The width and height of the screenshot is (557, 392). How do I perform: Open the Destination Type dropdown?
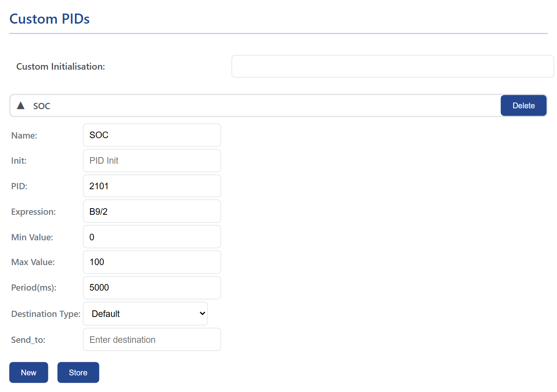tap(145, 313)
